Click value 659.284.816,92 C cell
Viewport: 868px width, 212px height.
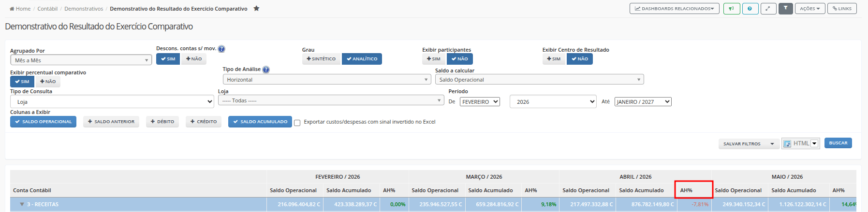click(497, 204)
